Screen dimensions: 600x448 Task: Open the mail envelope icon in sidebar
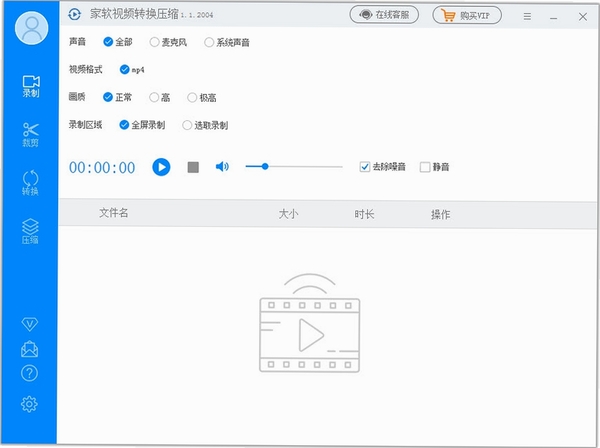tap(29, 349)
